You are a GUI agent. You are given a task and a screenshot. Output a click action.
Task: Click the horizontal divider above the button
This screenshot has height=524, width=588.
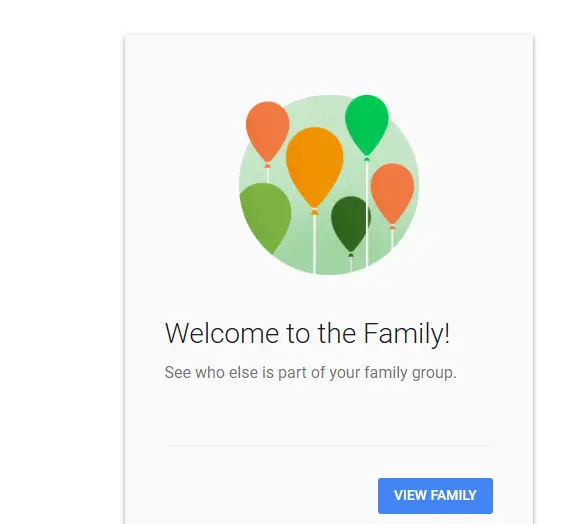tap(328, 446)
